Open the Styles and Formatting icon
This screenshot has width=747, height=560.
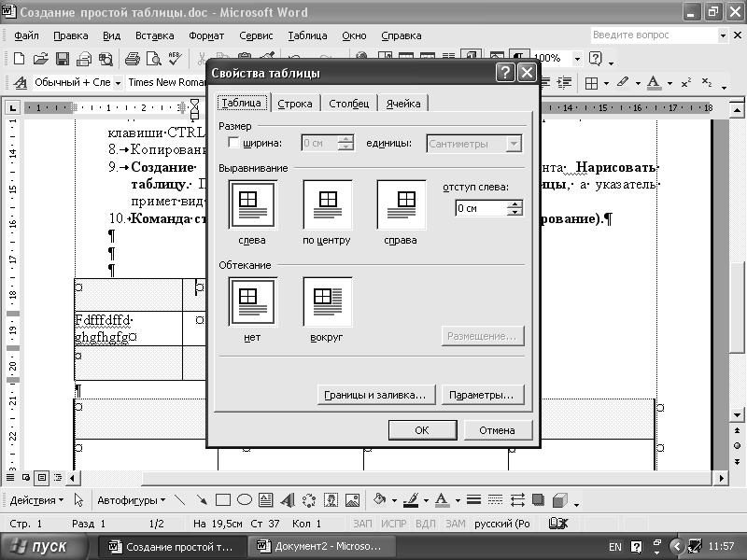pos(20,83)
